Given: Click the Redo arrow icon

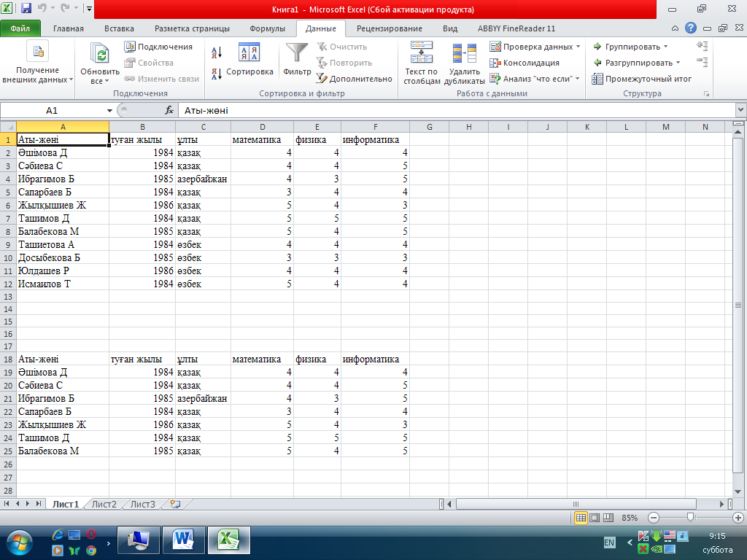Looking at the screenshot, I should click(x=65, y=8).
